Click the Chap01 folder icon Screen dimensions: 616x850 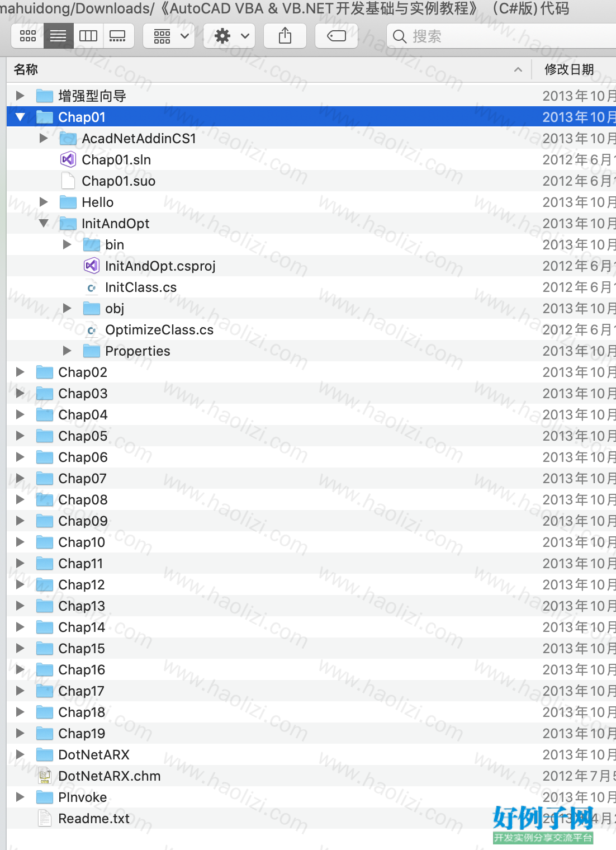[45, 117]
